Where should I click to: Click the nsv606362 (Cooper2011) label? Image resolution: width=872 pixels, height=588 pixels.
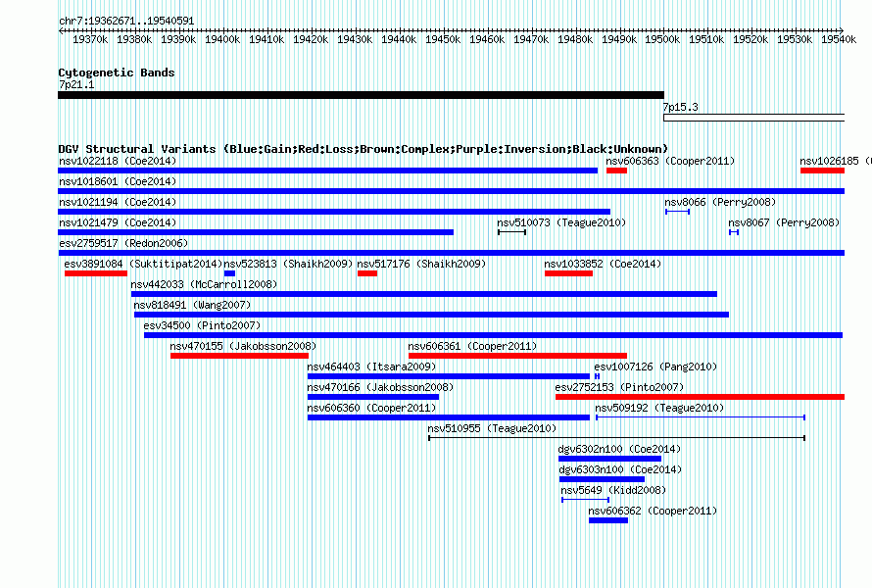653,511
